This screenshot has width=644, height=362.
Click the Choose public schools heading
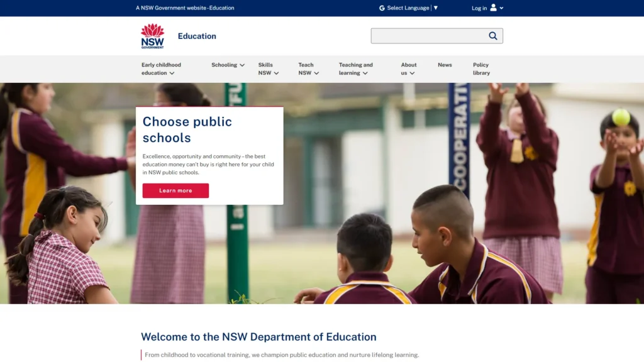point(187,129)
